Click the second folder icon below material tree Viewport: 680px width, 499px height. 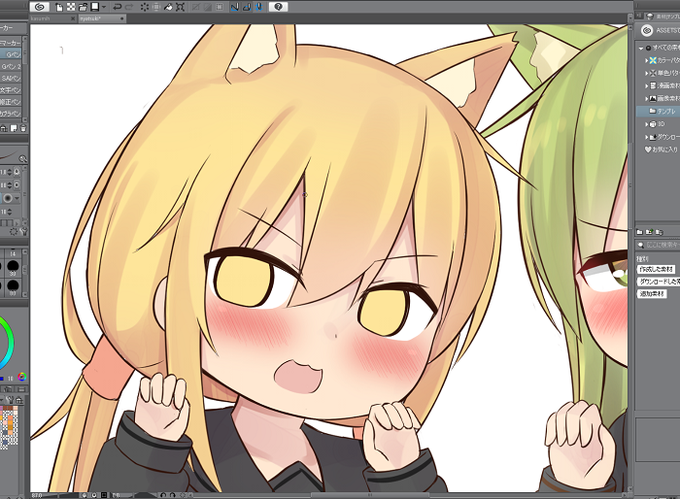(650, 232)
